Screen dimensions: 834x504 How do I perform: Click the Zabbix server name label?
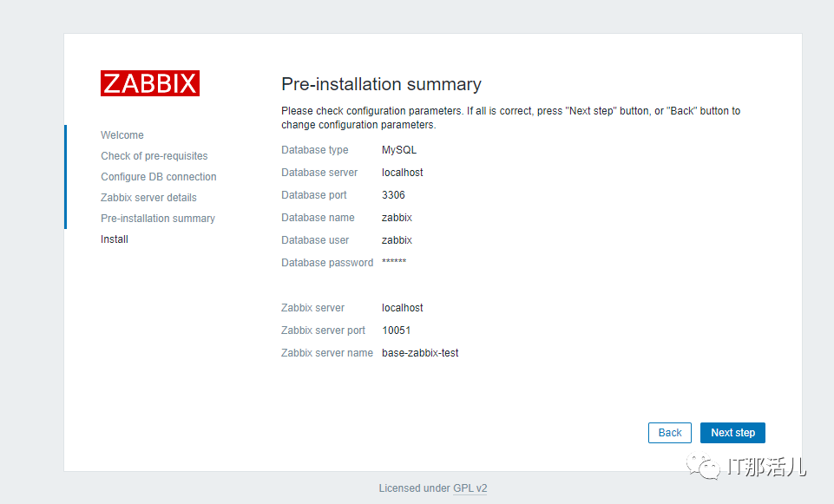click(327, 353)
